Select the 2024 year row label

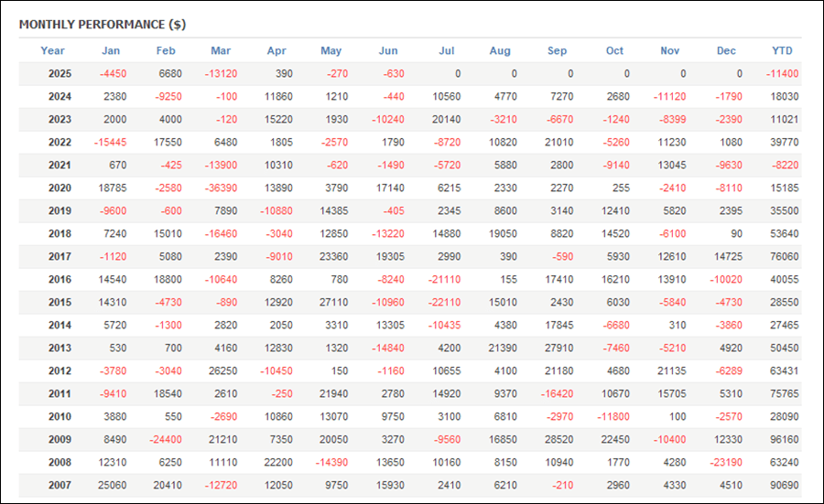(x=60, y=97)
